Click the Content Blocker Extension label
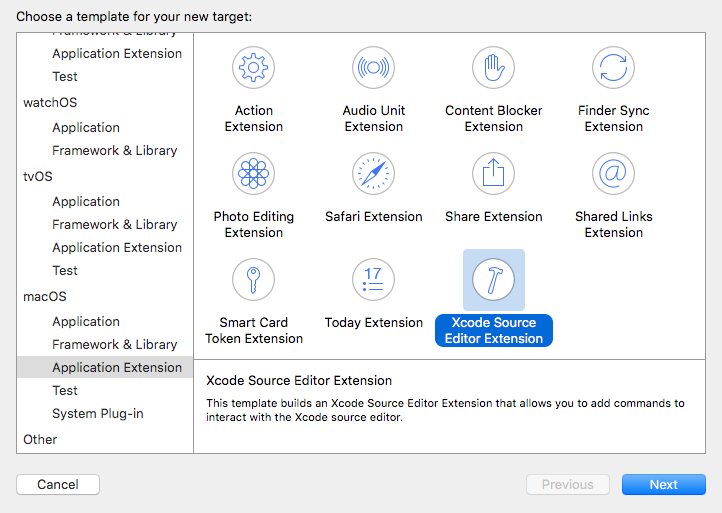722x513 pixels. pos(494,118)
